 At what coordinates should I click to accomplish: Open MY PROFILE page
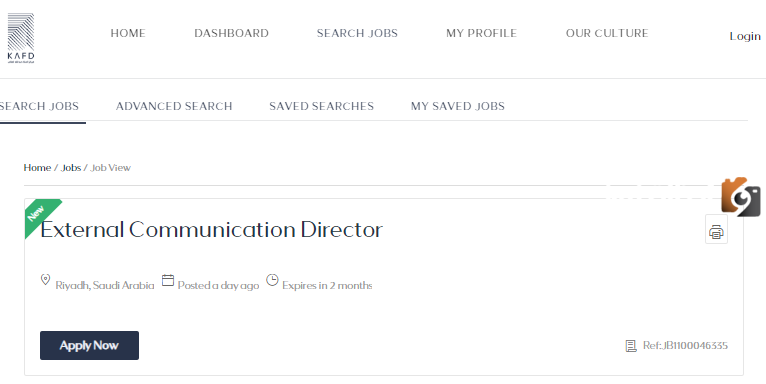click(x=481, y=33)
